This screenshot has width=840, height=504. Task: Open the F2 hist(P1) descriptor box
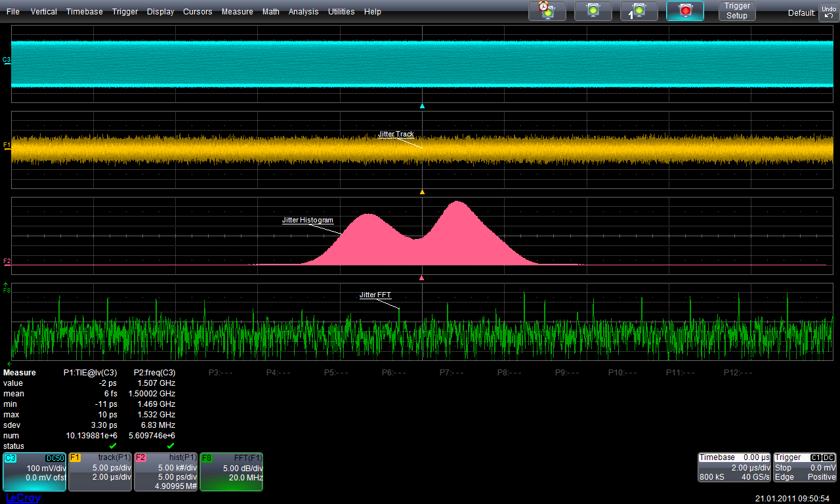coord(165,471)
